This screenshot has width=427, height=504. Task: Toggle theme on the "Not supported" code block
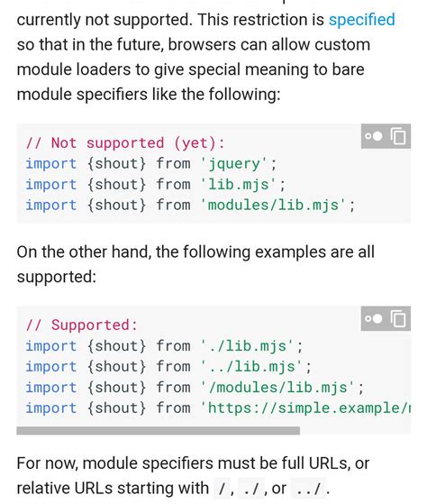[374, 136]
